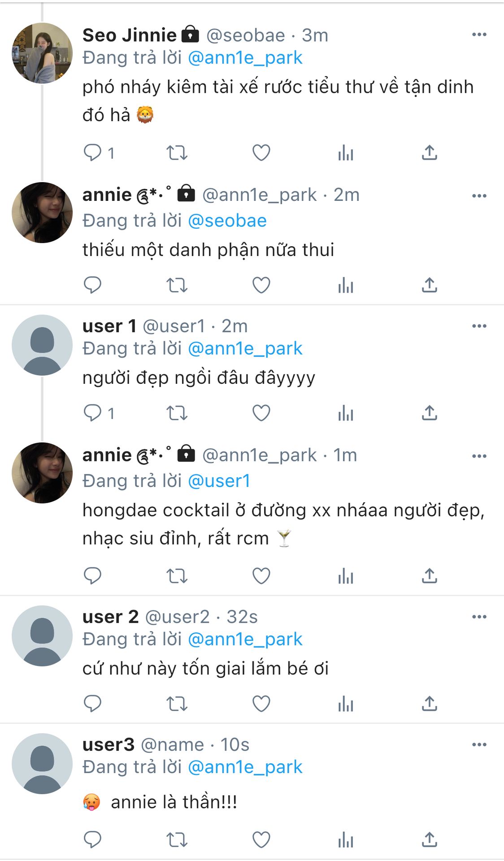The height and width of the screenshot is (861, 504).
Task: Like annie's 'thiếu một danh phận' reply
Action: [261, 285]
